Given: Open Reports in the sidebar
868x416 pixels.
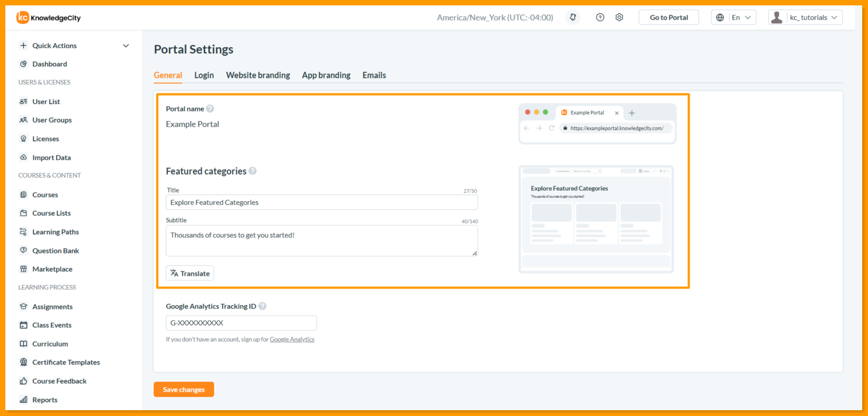Looking at the screenshot, I should click(44, 400).
